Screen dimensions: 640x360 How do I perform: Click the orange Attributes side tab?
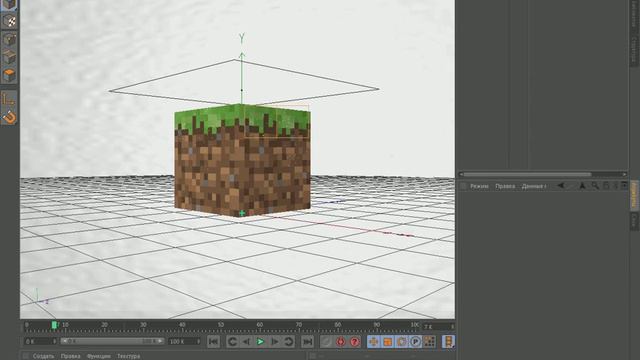[634, 195]
